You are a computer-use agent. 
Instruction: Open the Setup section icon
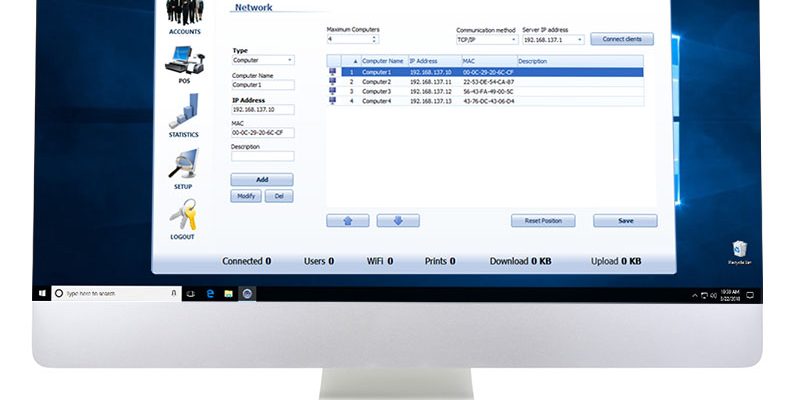click(x=184, y=166)
